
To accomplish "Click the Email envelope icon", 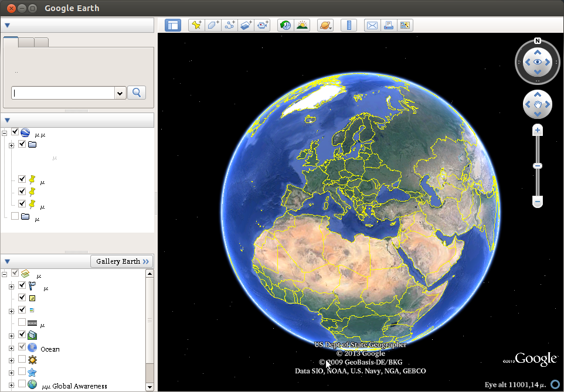I will tap(372, 25).
